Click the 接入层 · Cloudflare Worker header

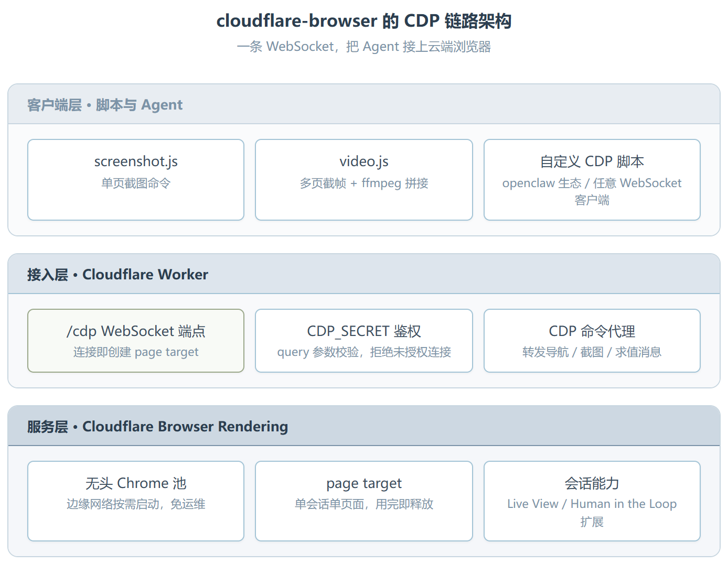364,274
